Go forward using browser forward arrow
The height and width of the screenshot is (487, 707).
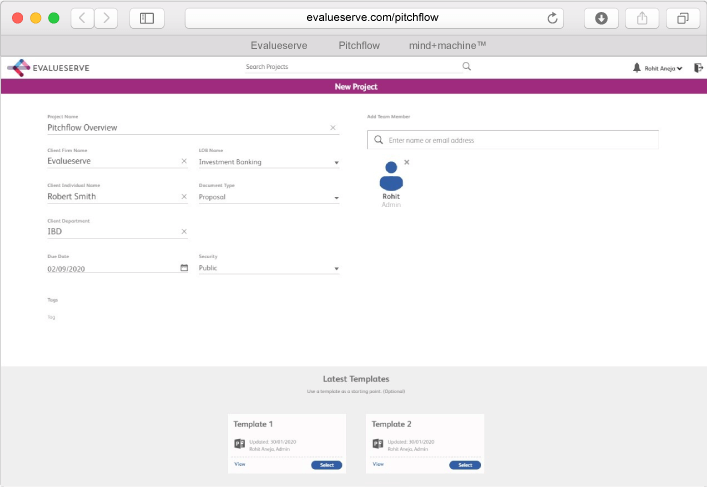(x=106, y=18)
